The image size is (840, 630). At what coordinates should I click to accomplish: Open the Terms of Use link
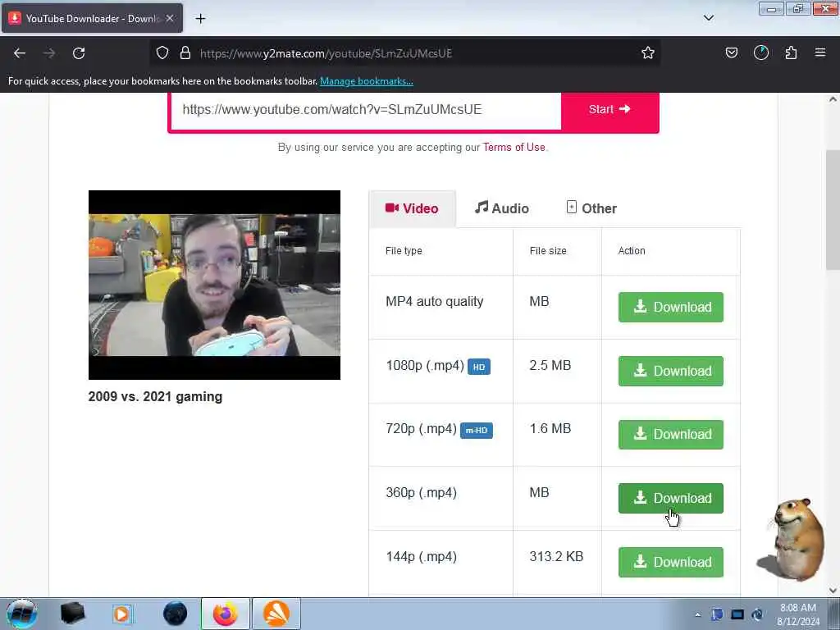(514, 148)
